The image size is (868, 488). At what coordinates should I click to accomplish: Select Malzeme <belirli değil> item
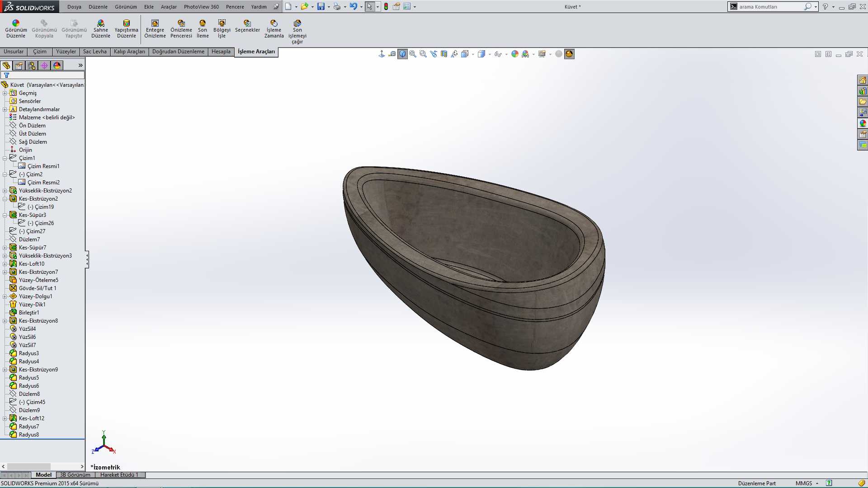(47, 117)
